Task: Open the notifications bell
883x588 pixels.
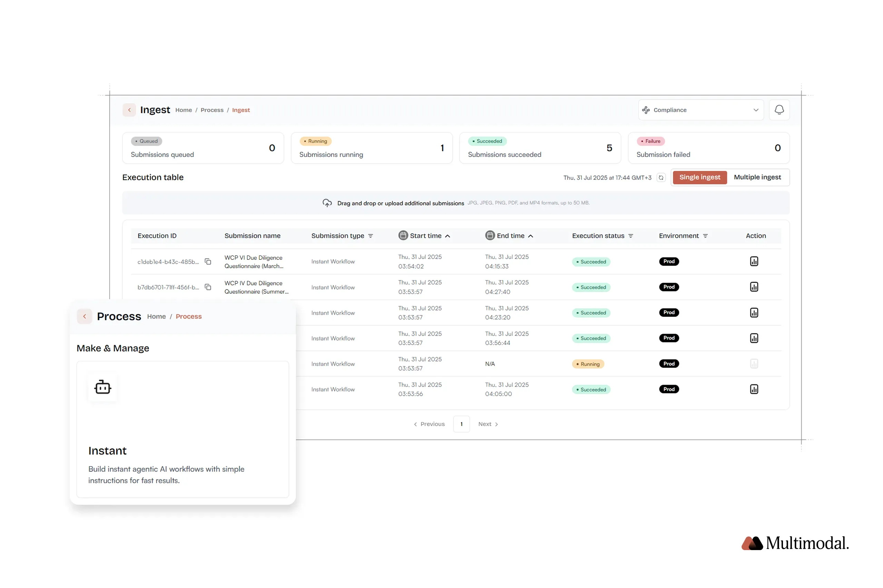Action: coord(779,110)
